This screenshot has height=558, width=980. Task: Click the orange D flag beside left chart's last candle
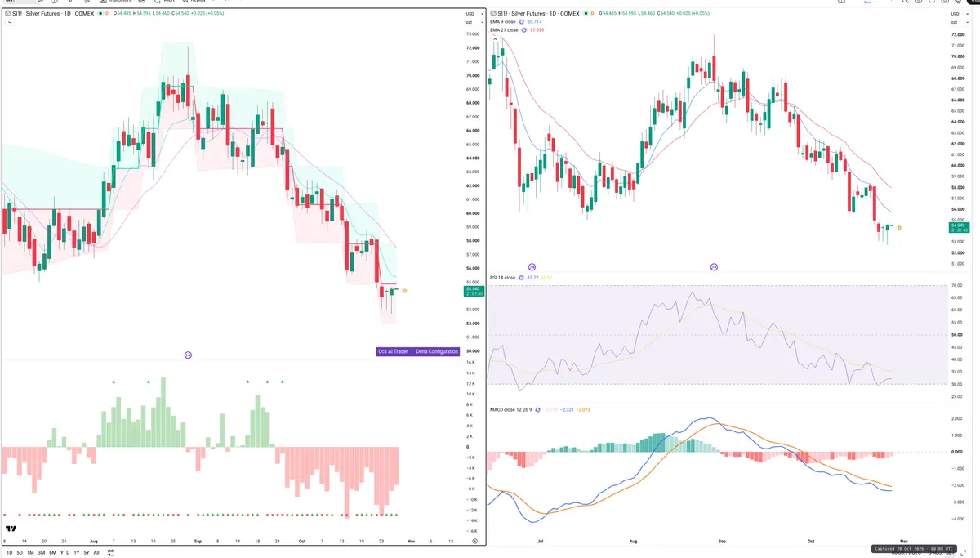click(x=405, y=291)
